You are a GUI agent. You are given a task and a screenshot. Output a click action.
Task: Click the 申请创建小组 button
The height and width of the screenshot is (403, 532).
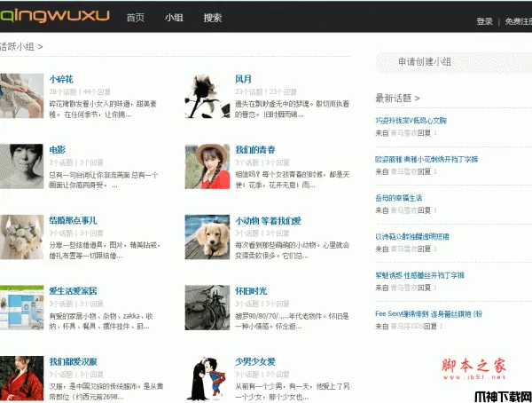click(454, 62)
